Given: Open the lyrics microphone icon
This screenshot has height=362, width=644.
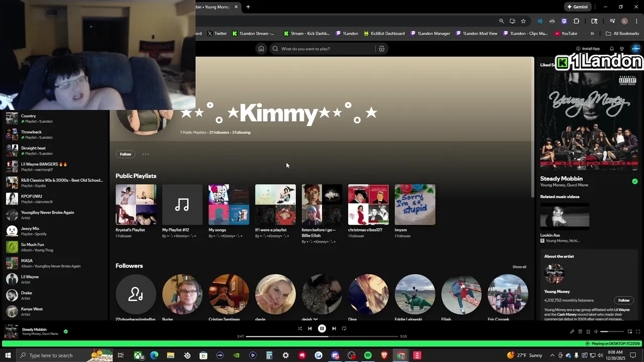Looking at the screenshot, I should tap(572, 331).
